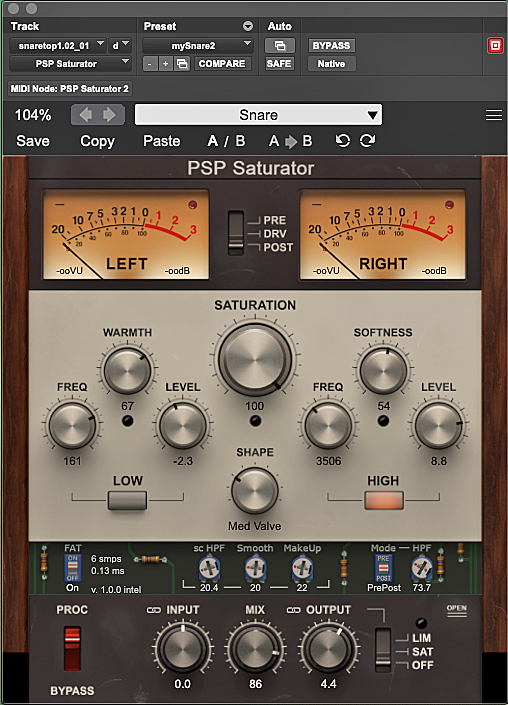The image size is (508, 705).
Task: Open the mySnare2 preset dropdown
Action: pyautogui.click(x=197, y=45)
